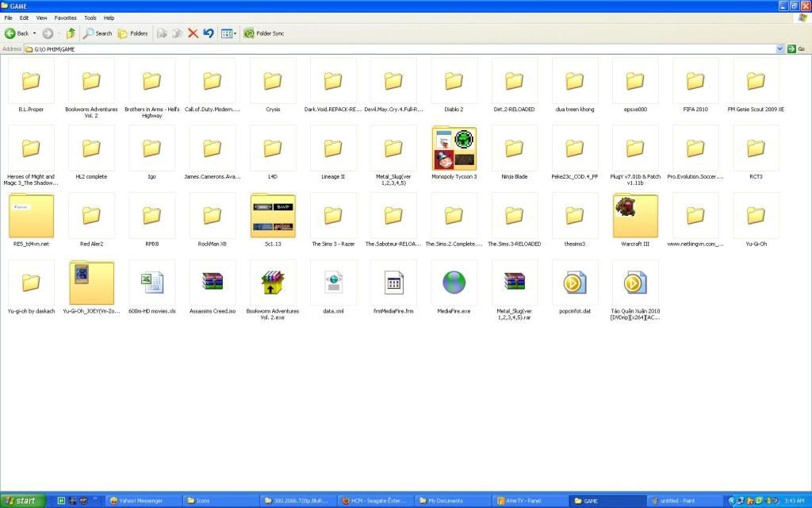This screenshot has width=812, height=508.
Task: Click the Up one level folder icon
Action: [x=71, y=33]
